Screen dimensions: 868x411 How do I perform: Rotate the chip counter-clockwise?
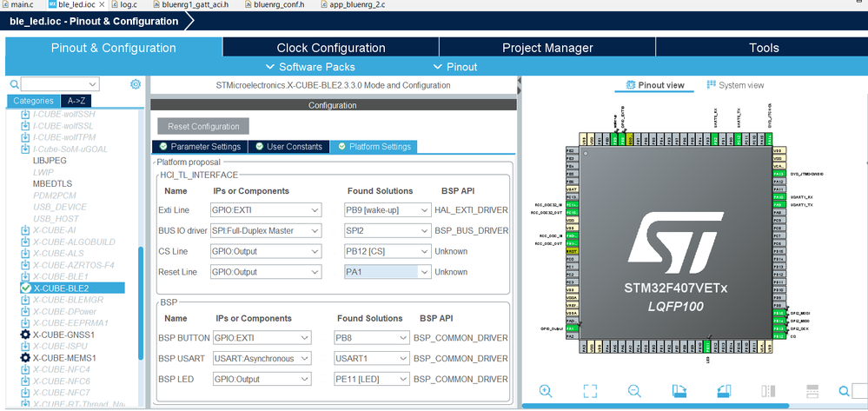click(x=724, y=390)
